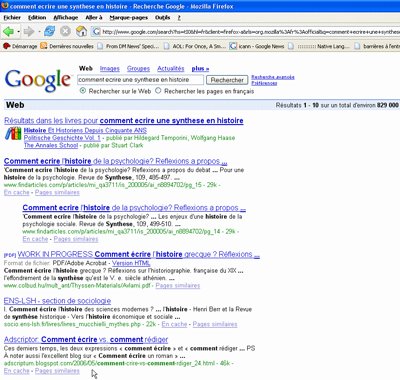Open the Forward history dropdown arrow
This screenshot has width=400, height=380.
[39, 32]
